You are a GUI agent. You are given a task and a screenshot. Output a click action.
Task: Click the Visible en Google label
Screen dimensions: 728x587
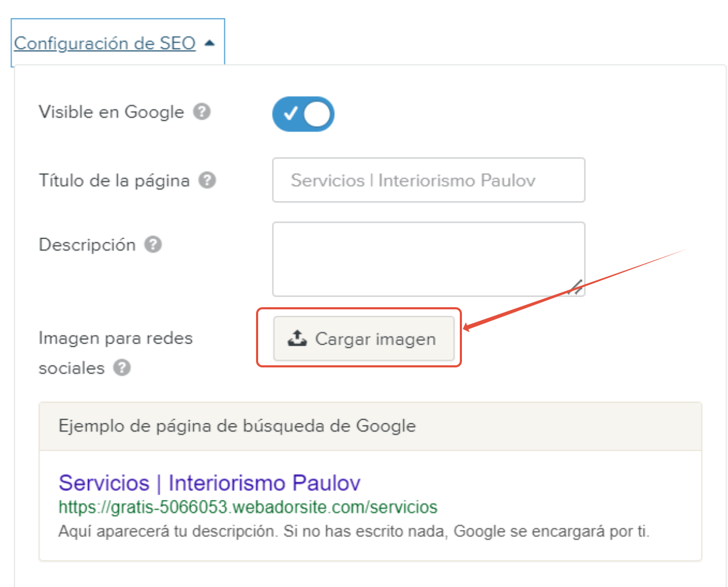tap(111, 112)
